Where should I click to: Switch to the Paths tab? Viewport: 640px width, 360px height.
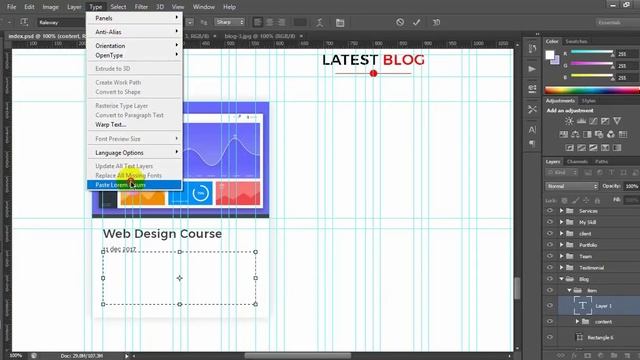click(x=601, y=162)
